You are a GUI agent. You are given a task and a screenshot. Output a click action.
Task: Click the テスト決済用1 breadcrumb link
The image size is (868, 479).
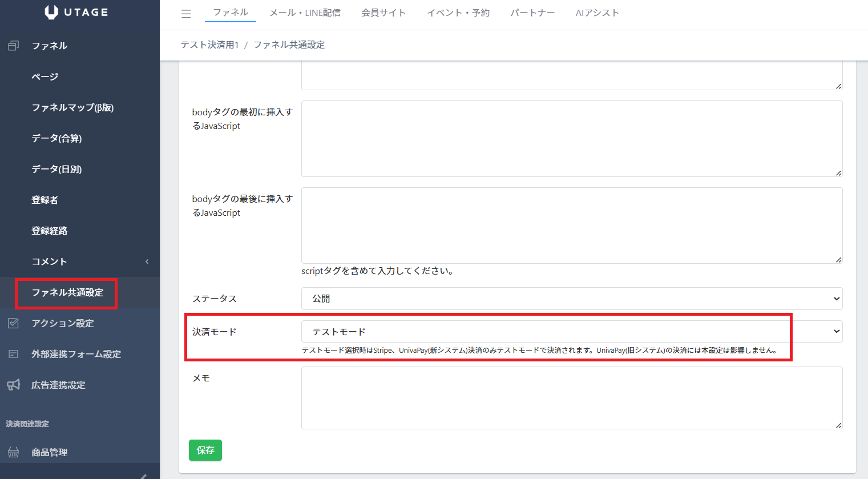tap(209, 45)
